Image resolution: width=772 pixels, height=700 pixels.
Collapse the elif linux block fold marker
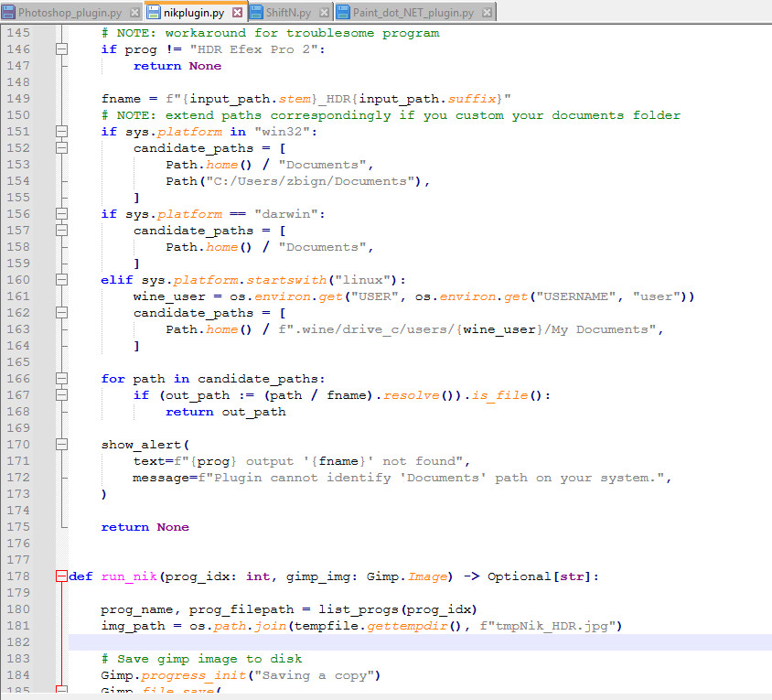point(61,280)
